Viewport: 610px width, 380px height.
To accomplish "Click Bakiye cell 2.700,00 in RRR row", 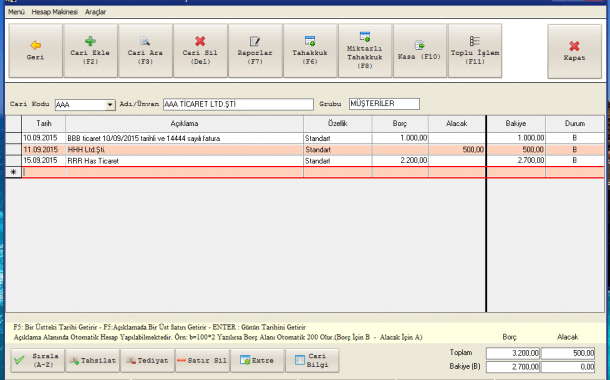I will (516, 161).
